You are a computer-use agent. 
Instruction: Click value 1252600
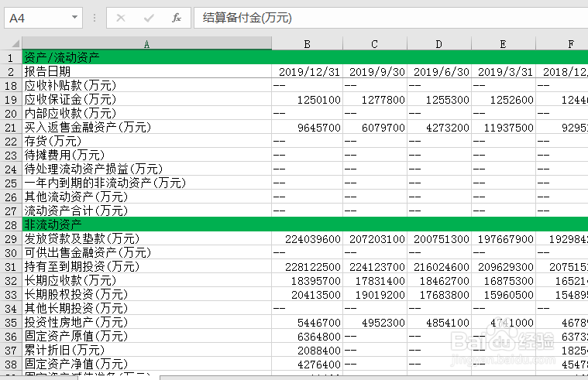pos(504,99)
